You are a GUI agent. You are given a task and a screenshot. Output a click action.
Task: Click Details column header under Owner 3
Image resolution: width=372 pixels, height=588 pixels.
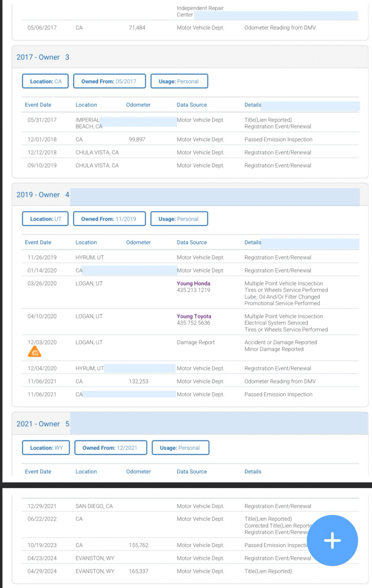[x=253, y=105]
